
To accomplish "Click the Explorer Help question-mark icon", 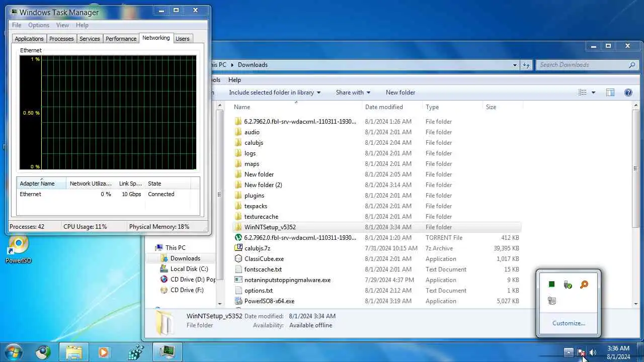I will coord(628,93).
